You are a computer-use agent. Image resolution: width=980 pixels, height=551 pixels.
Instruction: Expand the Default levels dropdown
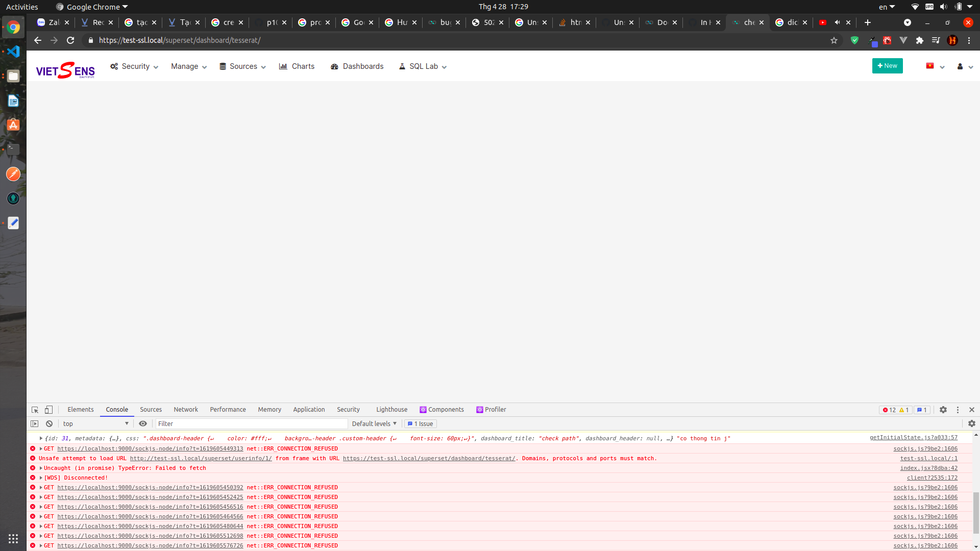[374, 423]
